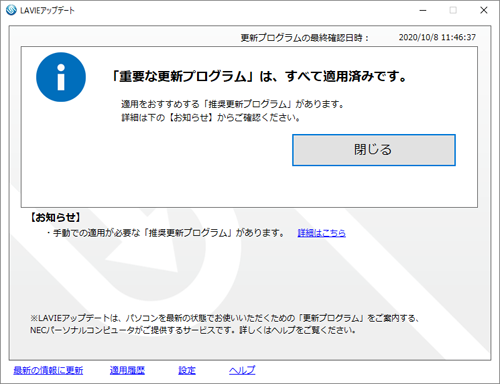Click 最新の情報に更新 link
Screen dimensions: 500x384
tap(48, 370)
